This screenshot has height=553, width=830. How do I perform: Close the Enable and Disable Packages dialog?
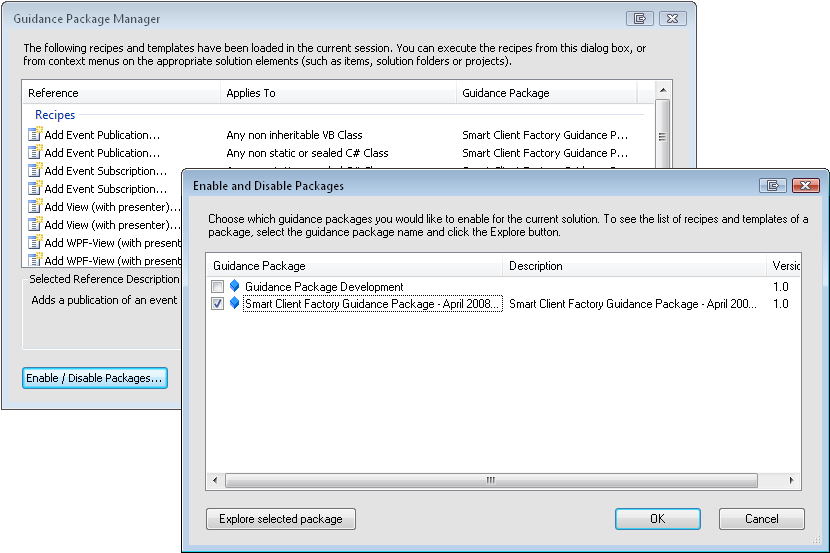pyautogui.click(x=806, y=185)
